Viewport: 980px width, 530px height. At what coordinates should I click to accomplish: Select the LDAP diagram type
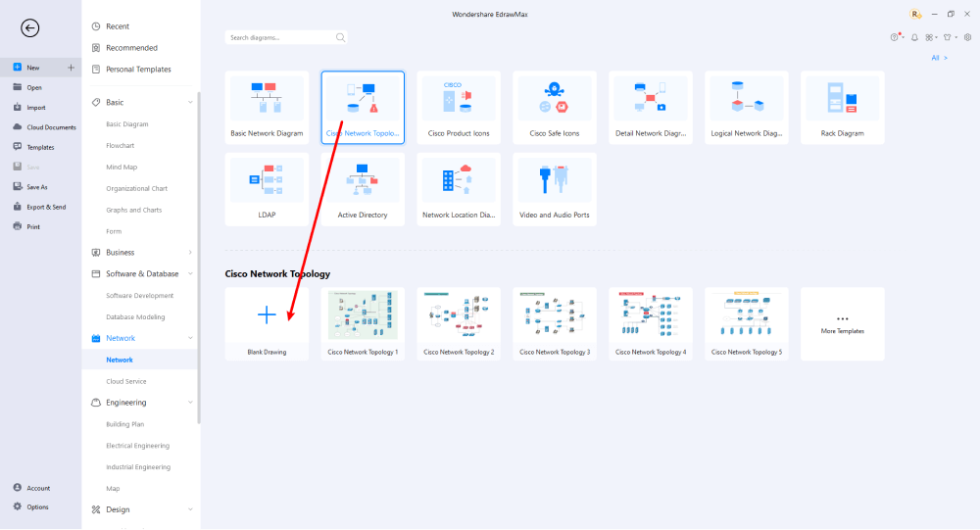[267, 189]
